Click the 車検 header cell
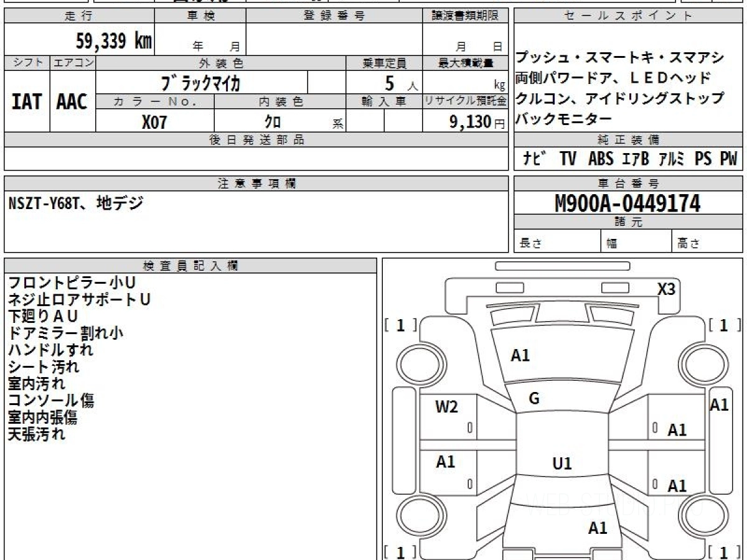Screen dimensions: 747x560 tap(200, 16)
